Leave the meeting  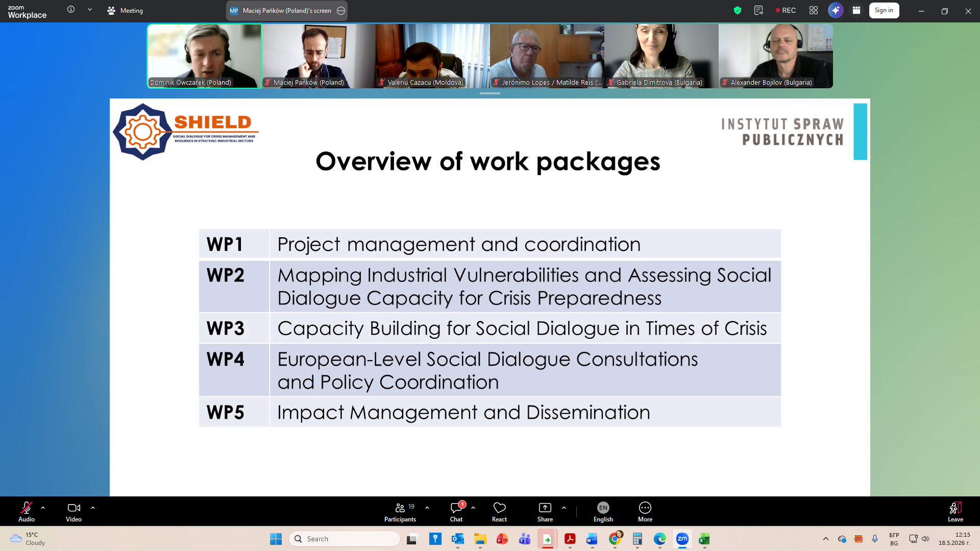(x=955, y=512)
